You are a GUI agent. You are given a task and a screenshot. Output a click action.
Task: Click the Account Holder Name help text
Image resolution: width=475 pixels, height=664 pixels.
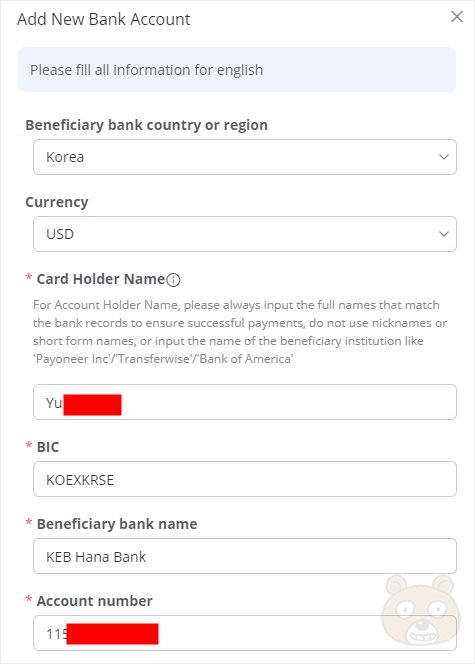click(240, 332)
